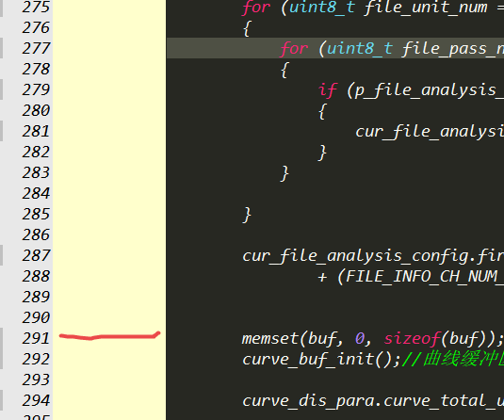Click line number 291 in the gutter

(36, 339)
